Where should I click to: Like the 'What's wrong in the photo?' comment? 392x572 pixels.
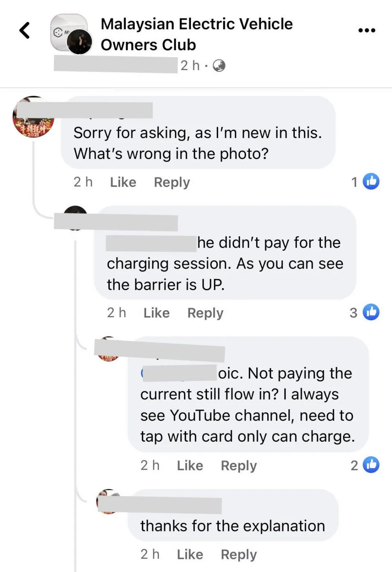tap(123, 182)
